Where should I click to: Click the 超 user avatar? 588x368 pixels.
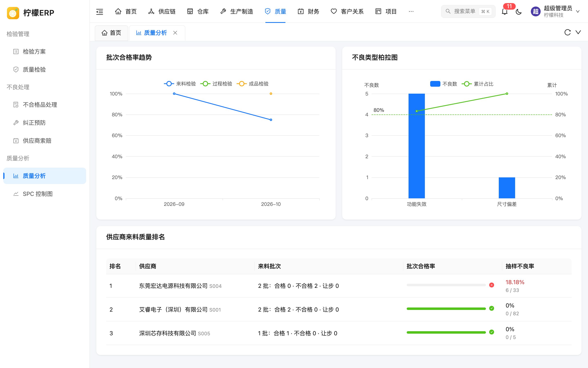pyautogui.click(x=536, y=11)
